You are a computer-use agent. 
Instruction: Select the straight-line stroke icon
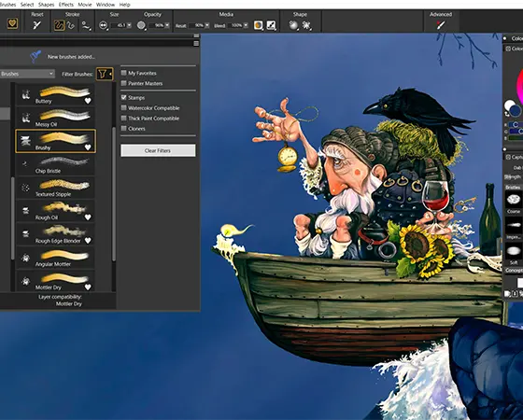70,25
